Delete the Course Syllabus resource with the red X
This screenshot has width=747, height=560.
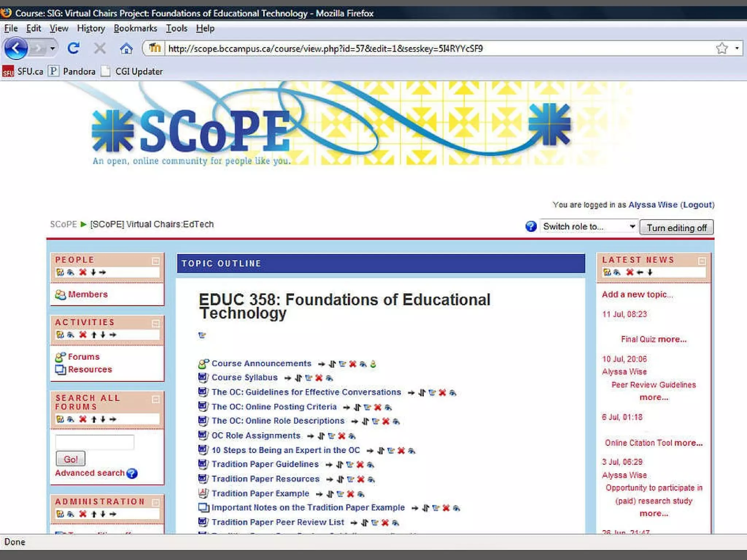tap(319, 378)
